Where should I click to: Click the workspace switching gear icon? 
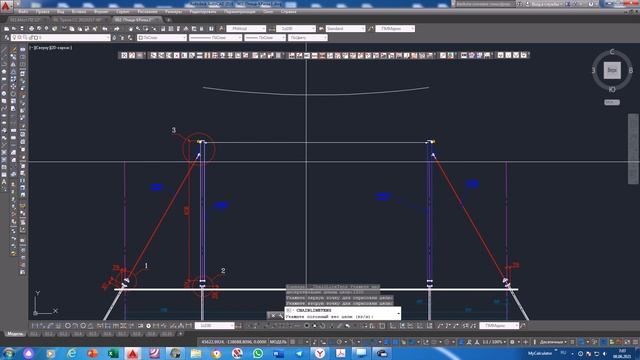513,342
